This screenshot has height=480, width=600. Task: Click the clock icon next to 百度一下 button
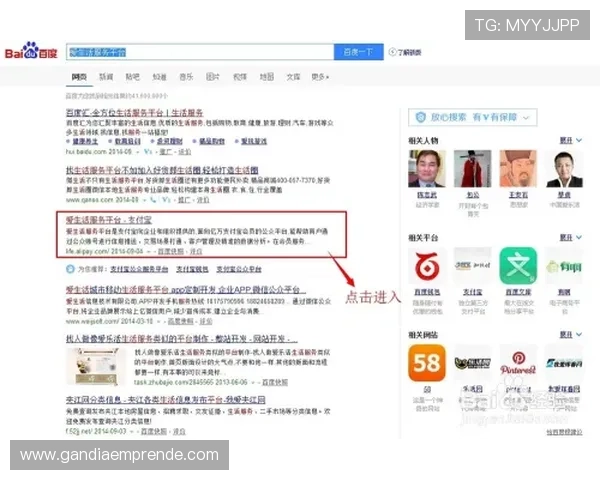pos(392,52)
